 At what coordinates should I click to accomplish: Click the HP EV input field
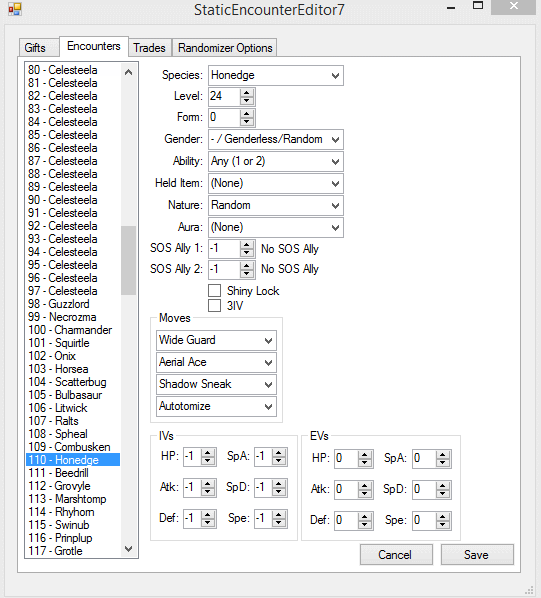tap(347, 458)
